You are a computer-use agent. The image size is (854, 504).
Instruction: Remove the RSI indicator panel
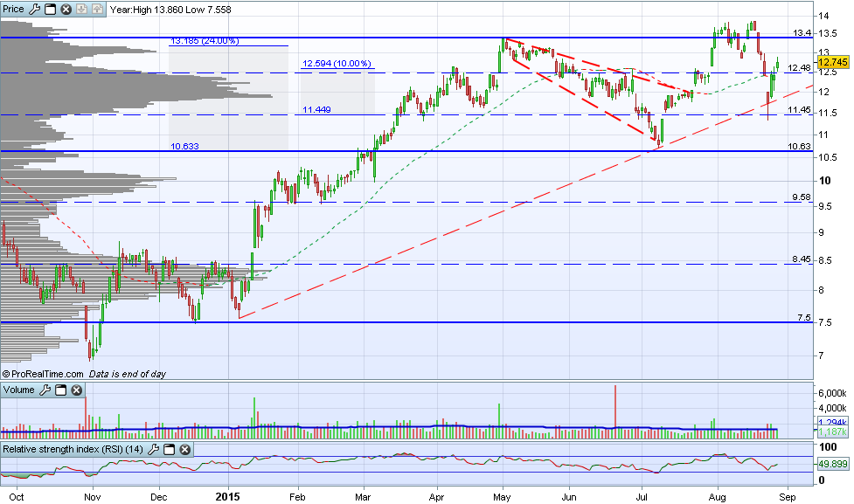coord(185,449)
